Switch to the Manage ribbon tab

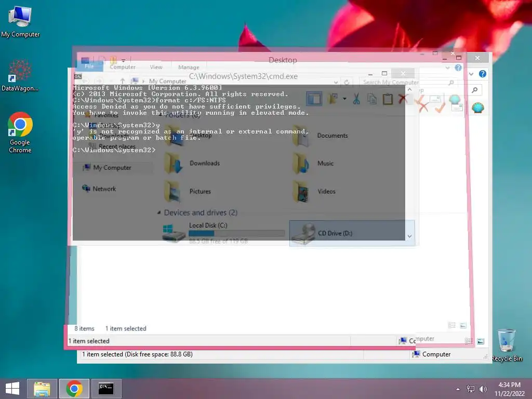pyautogui.click(x=189, y=67)
